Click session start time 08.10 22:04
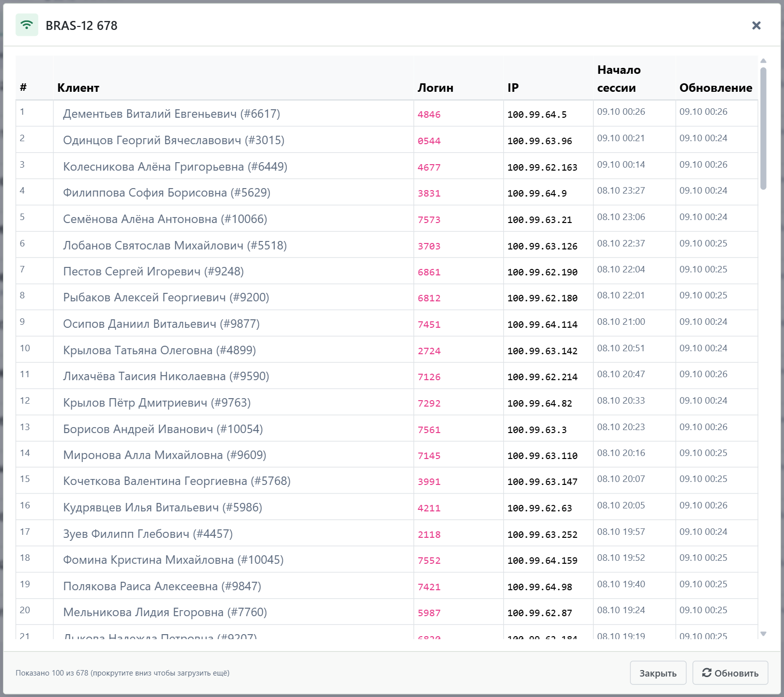This screenshot has height=697, width=784. (621, 269)
